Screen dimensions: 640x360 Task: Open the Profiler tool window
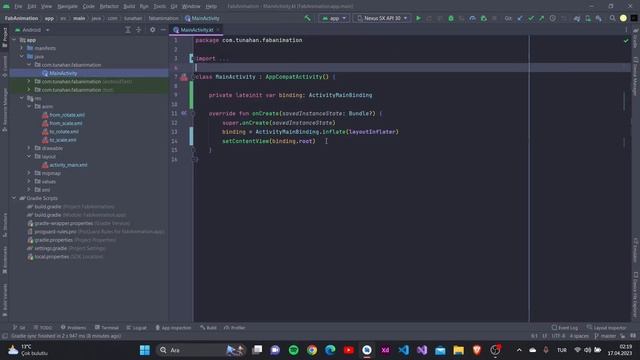pos(235,328)
